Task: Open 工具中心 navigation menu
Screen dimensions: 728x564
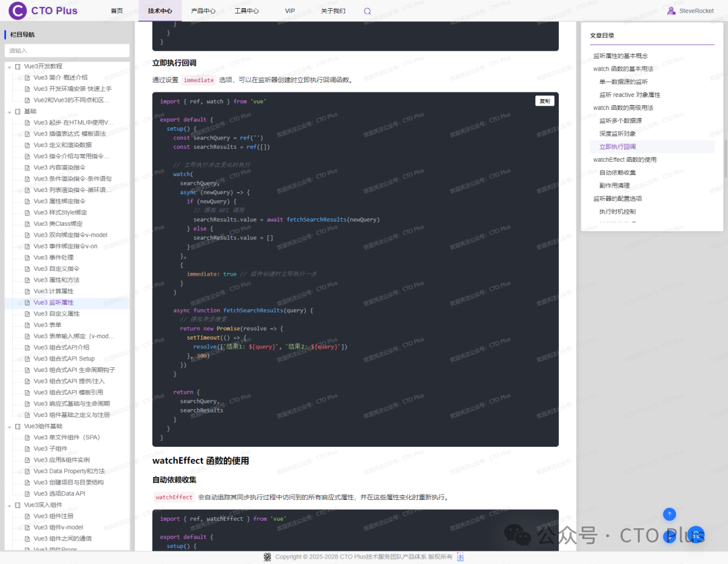Action: (247, 11)
